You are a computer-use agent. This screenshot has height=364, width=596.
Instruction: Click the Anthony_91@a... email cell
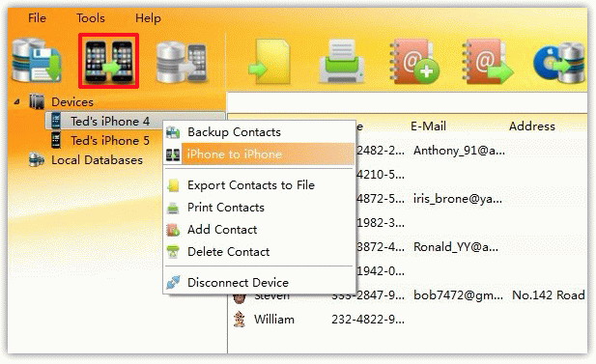(459, 151)
